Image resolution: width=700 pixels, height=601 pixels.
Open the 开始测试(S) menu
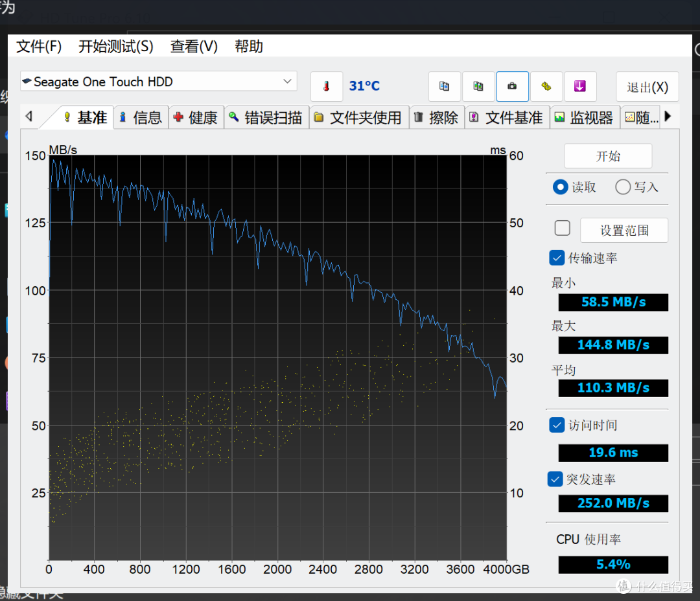(x=115, y=47)
